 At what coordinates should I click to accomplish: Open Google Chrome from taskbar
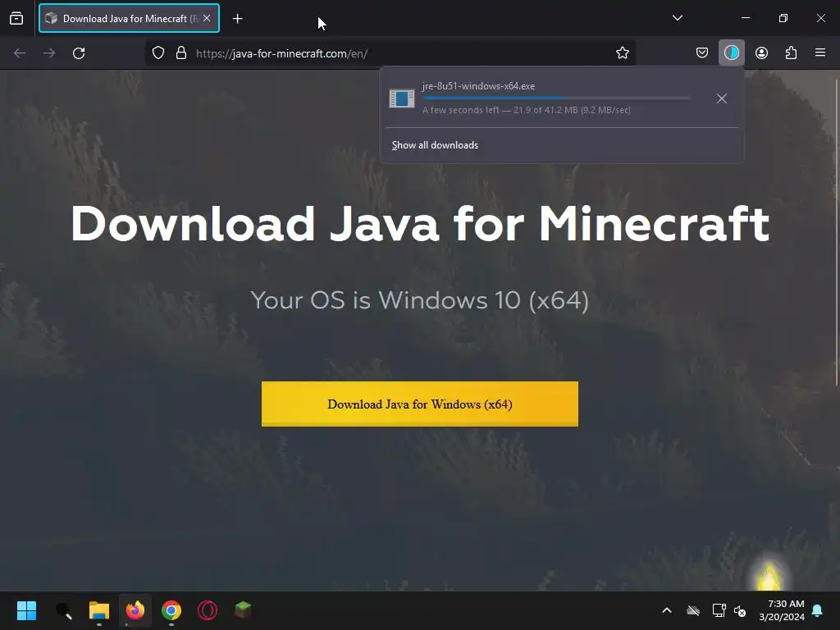tap(171, 610)
